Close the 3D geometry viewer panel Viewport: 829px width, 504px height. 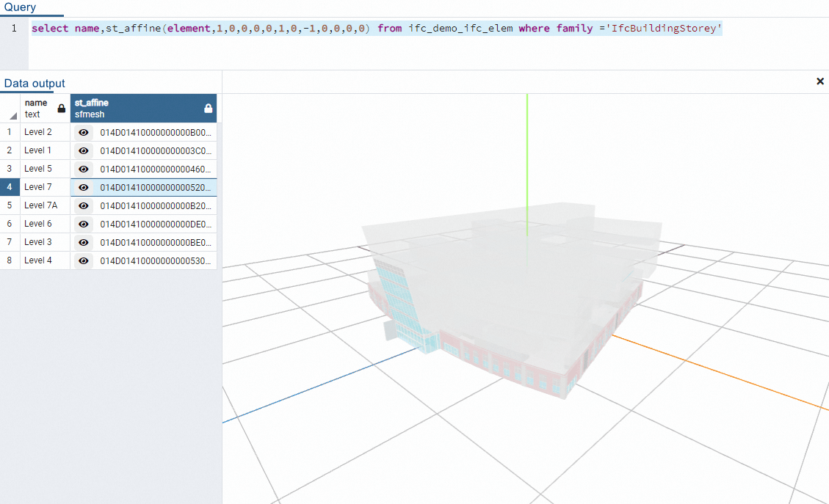[820, 81]
